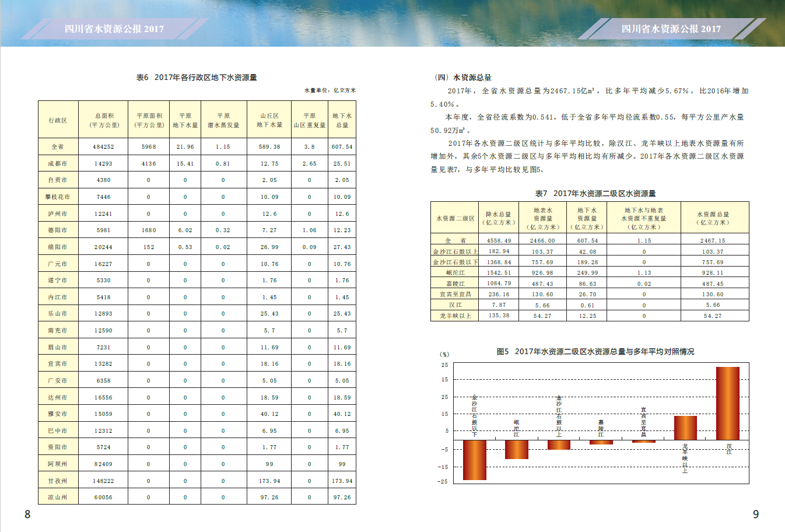The height and width of the screenshot is (532, 785).
Task: Click the "行政区" column header in Table 6
Action: 58,120
